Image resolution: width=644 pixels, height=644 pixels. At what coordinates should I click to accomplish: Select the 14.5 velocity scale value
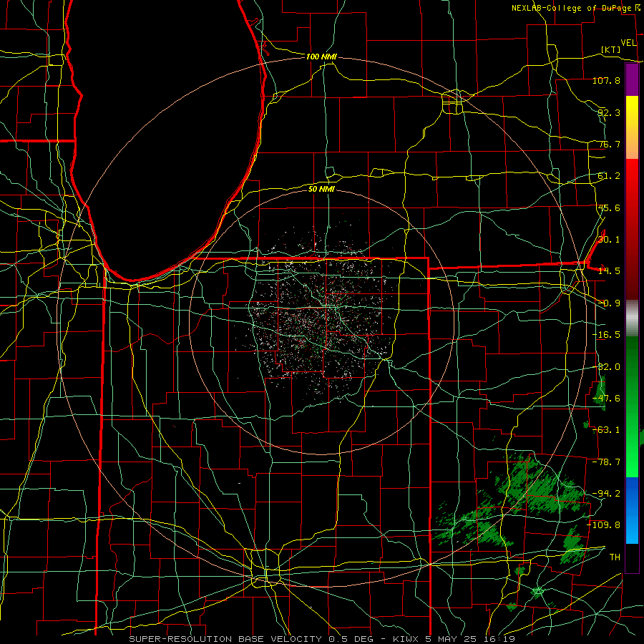pyautogui.click(x=609, y=271)
